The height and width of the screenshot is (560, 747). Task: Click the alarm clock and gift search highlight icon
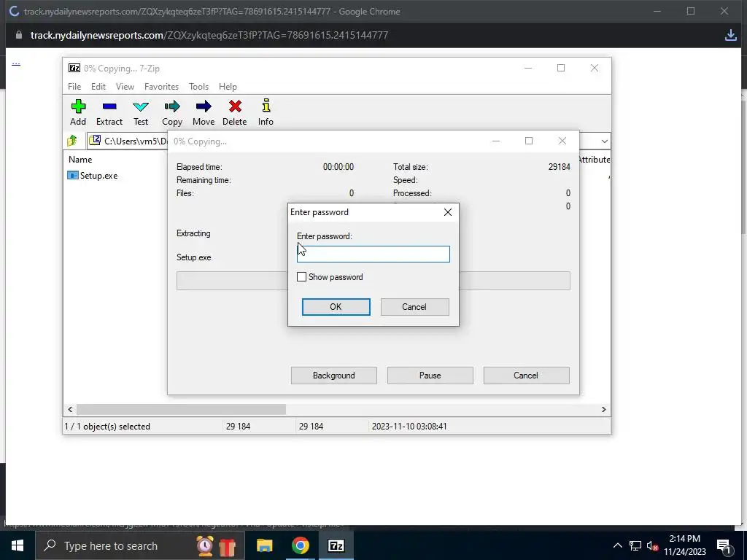point(216,545)
